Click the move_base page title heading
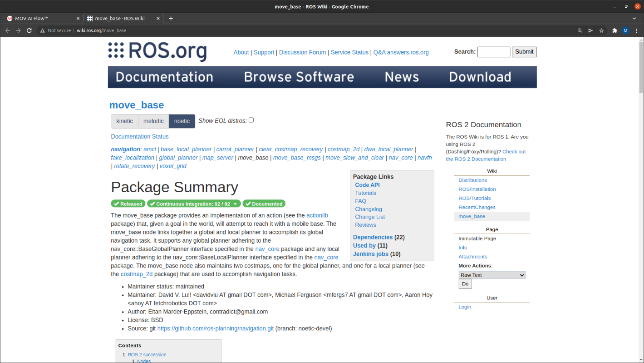644x363 pixels. 137,105
